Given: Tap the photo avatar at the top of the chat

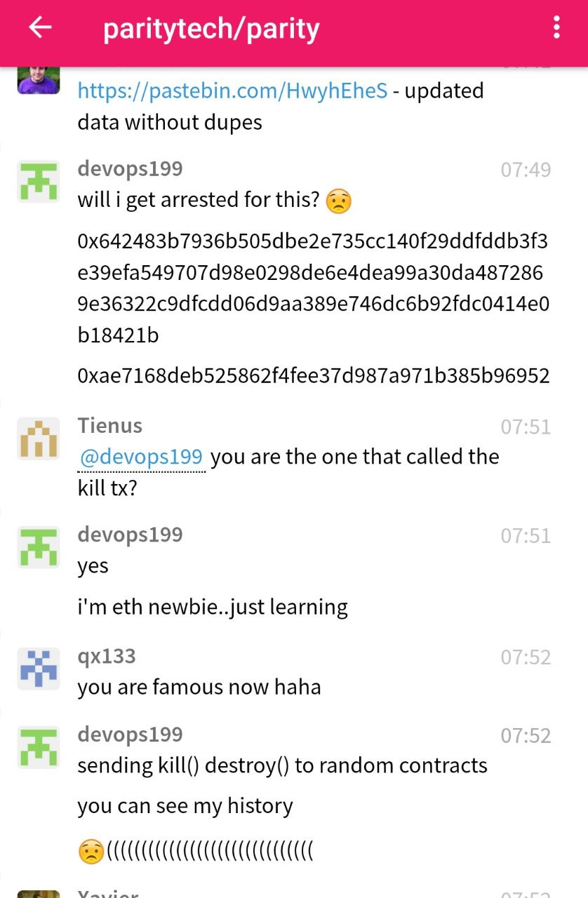Looking at the screenshot, I should click(38, 79).
